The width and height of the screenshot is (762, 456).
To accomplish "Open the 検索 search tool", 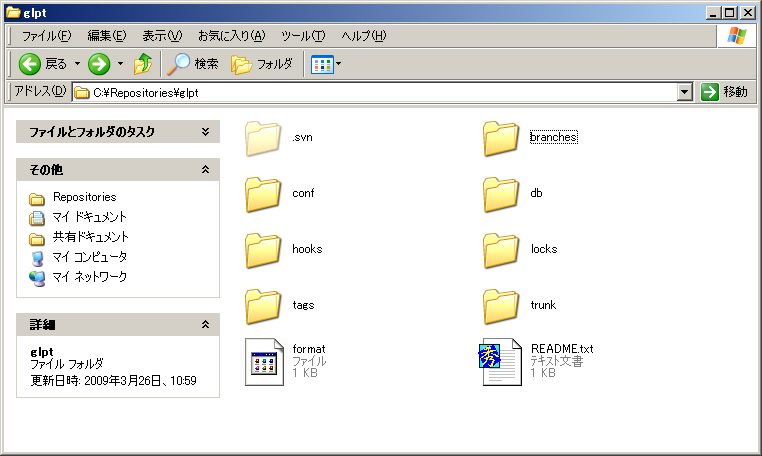I will point(192,64).
